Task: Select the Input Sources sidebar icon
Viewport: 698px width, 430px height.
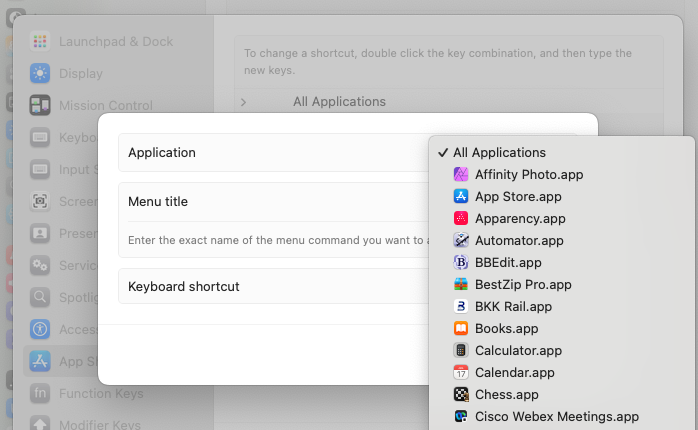Action: (40, 170)
